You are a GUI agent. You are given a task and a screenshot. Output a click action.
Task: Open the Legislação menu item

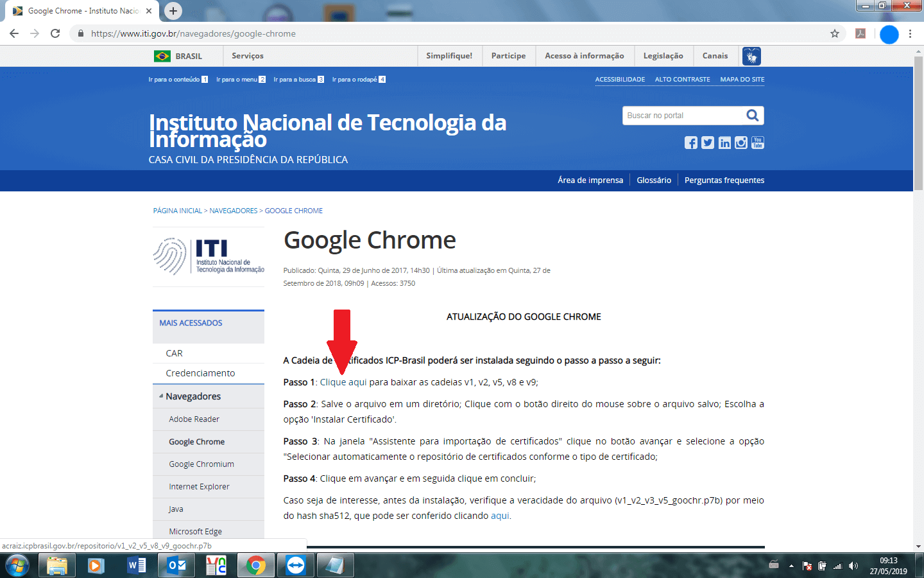(663, 56)
